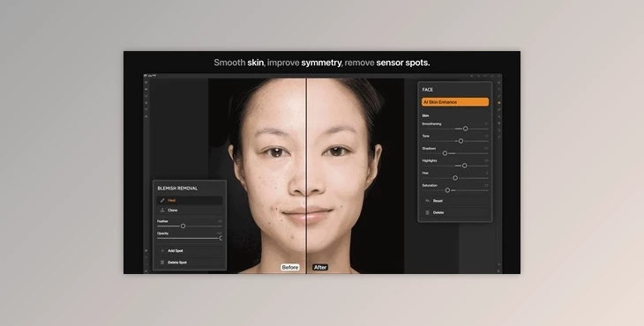
Task: Click the FACE panel title
Action: pyautogui.click(x=428, y=90)
